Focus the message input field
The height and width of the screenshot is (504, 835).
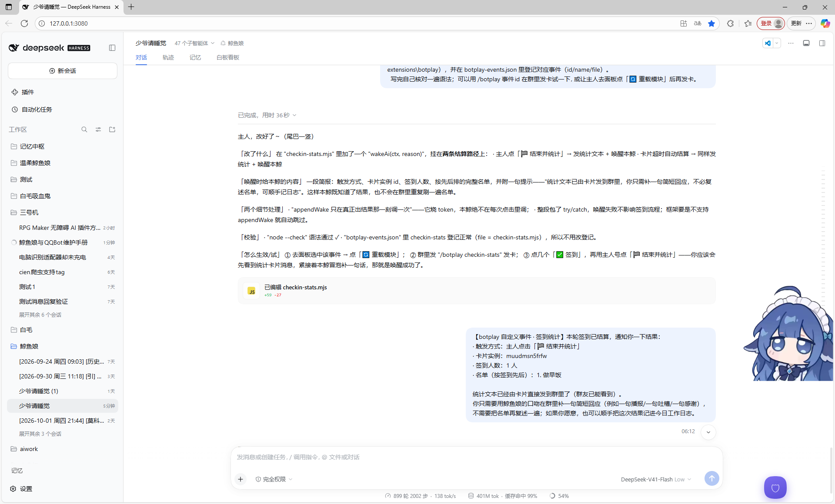tap(477, 457)
